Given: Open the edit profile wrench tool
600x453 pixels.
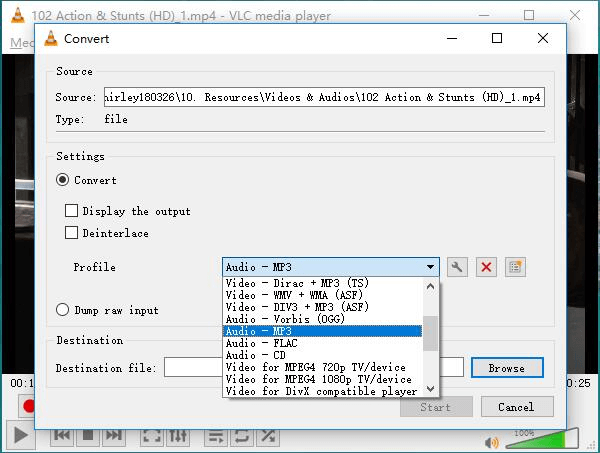Looking at the screenshot, I should [457, 267].
